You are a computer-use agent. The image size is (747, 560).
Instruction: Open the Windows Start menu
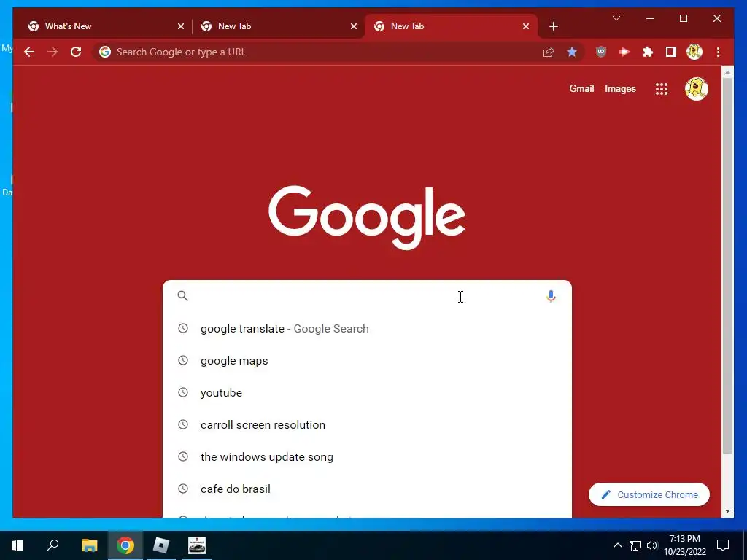point(18,545)
